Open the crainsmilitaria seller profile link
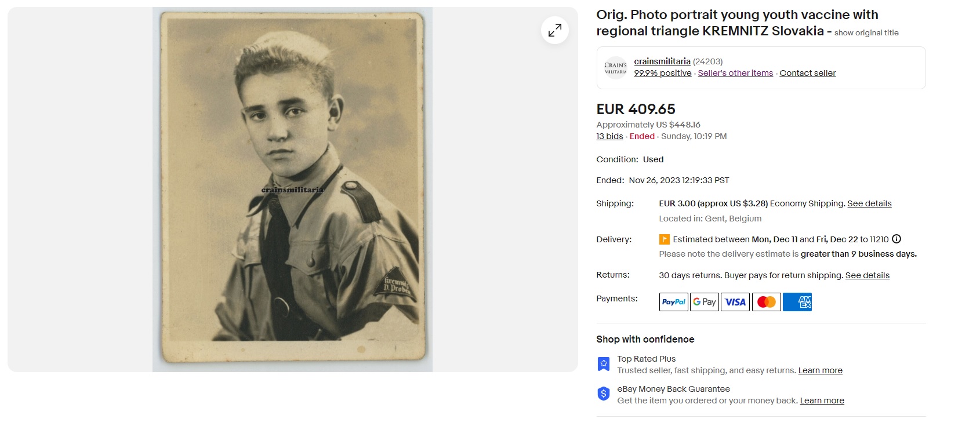Image resolution: width=980 pixels, height=426 pixels. point(662,61)
